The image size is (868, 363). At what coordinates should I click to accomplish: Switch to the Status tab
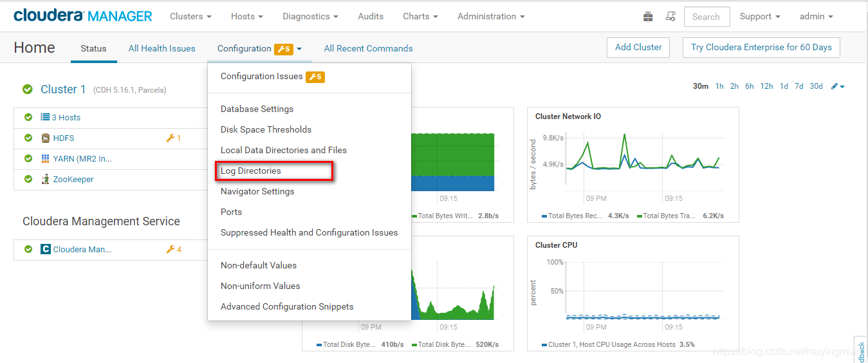click(93, 48)
